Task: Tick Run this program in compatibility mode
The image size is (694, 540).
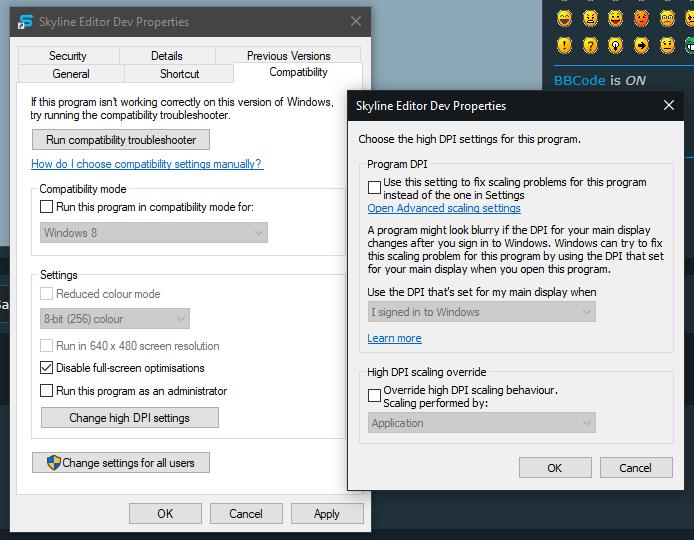Action: [x=46, y=207]
